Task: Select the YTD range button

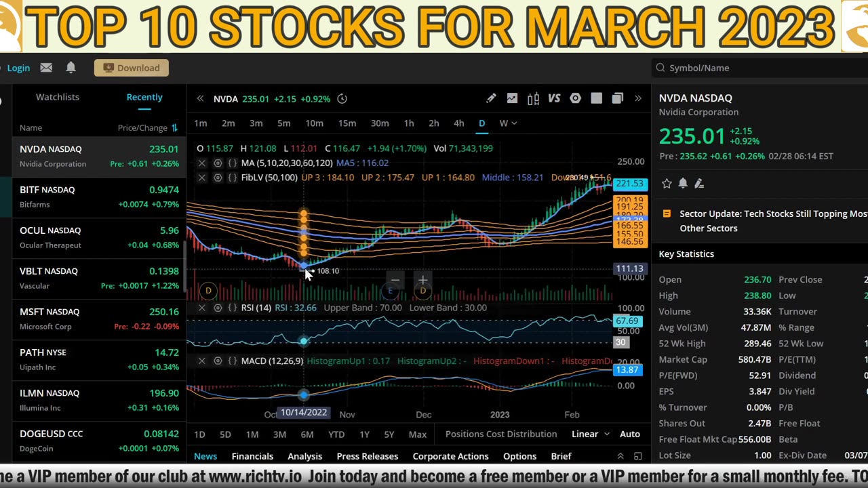Action: 336,434
